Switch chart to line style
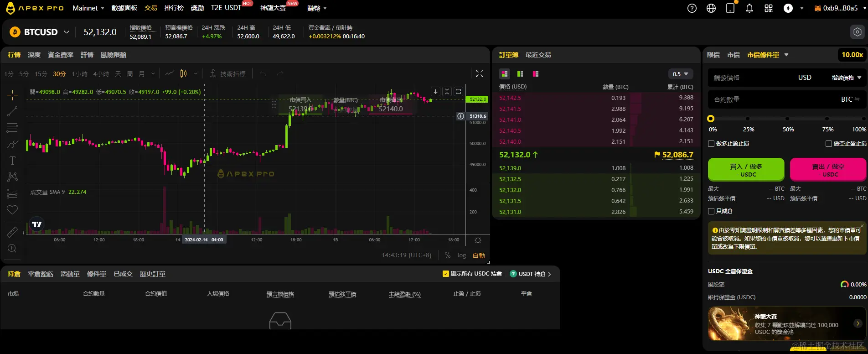The image size is (868, 354). (x=170, y=73)
